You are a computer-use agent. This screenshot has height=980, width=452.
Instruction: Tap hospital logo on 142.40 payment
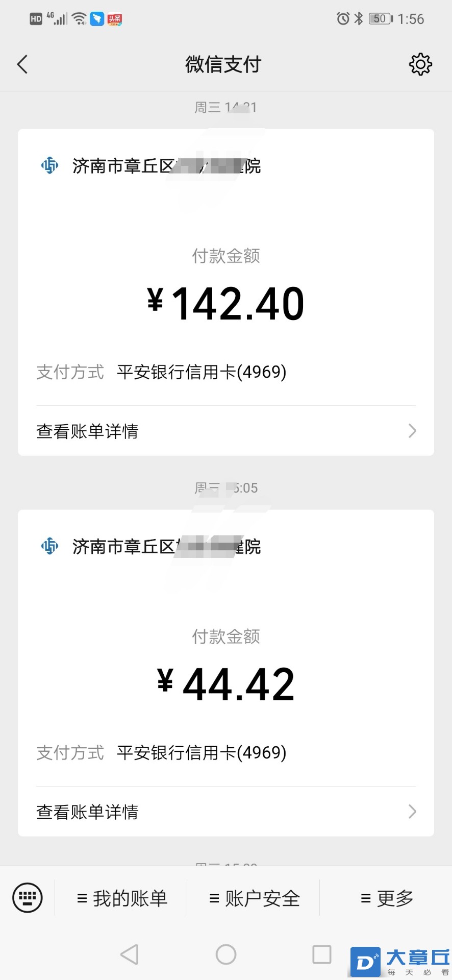point(49,165)
